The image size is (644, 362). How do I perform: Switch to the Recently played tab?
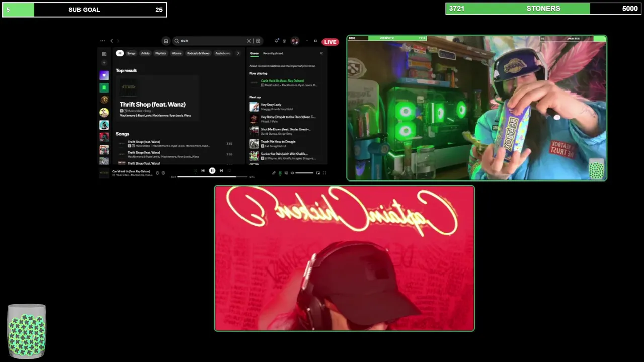click(x=273, y=53)
